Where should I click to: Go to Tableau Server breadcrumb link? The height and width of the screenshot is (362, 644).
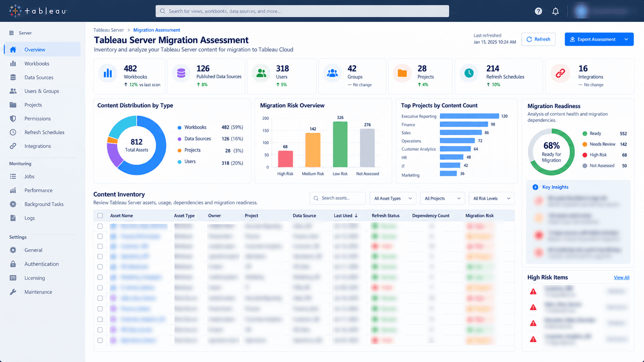pos(109,30)
